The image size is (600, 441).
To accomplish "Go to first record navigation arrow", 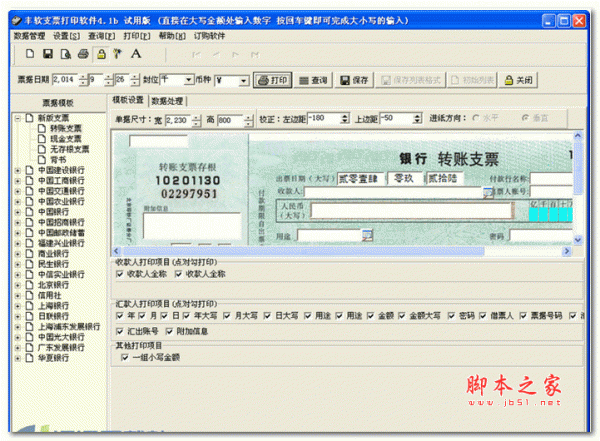I will pyautogui.click(x=197, y=55).
